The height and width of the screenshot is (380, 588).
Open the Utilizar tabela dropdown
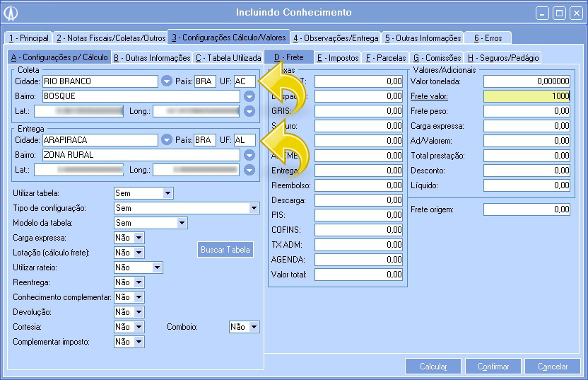click(x=143, y=193)
